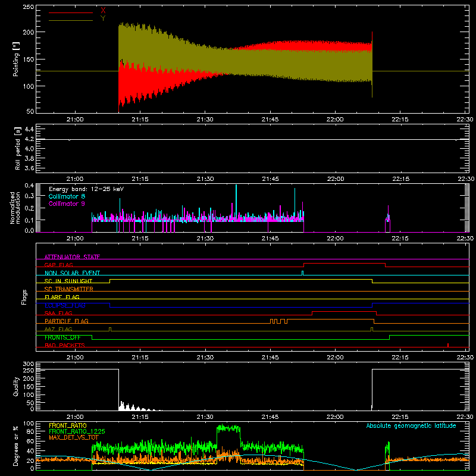Click the GAP_FLAG label
476x476 pixels.
58,265
